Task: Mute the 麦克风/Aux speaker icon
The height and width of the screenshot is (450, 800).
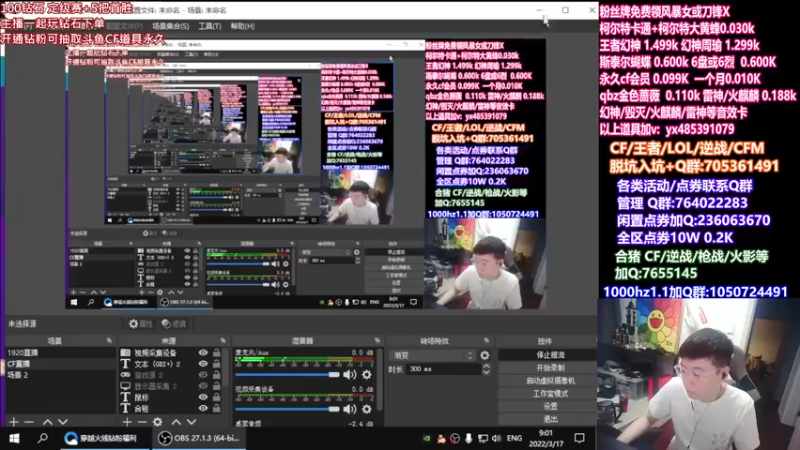Action: click(x=349, y=375)
